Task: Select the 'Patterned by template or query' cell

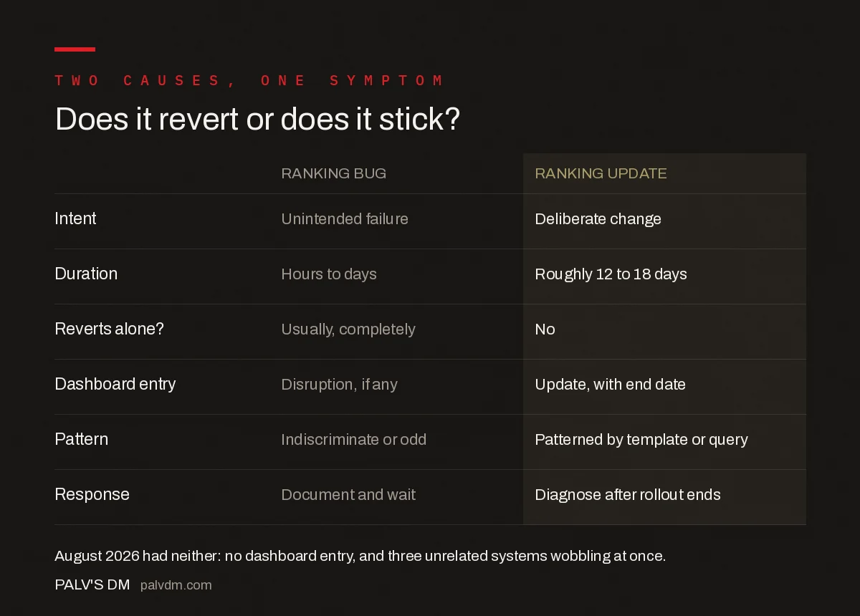Action: pos(641,440)
